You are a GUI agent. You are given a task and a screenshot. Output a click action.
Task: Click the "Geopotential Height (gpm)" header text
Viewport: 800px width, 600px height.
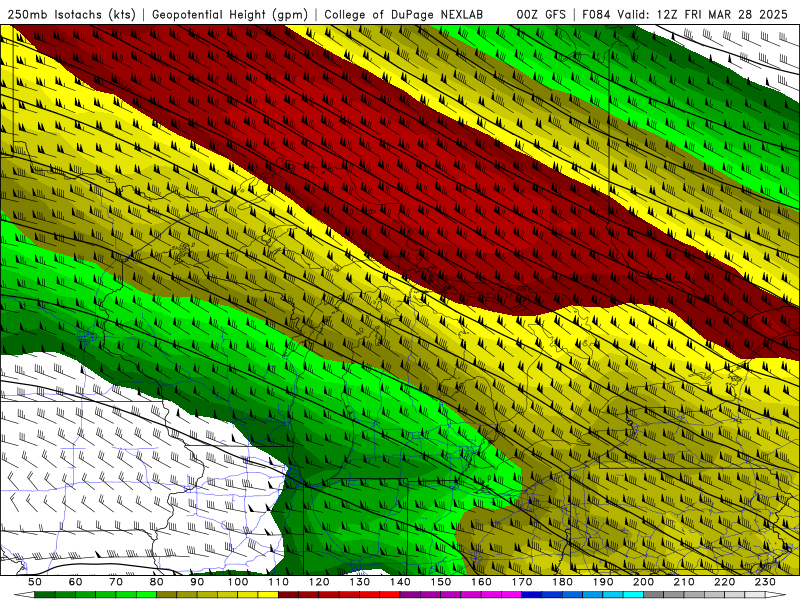click(230, 15)
